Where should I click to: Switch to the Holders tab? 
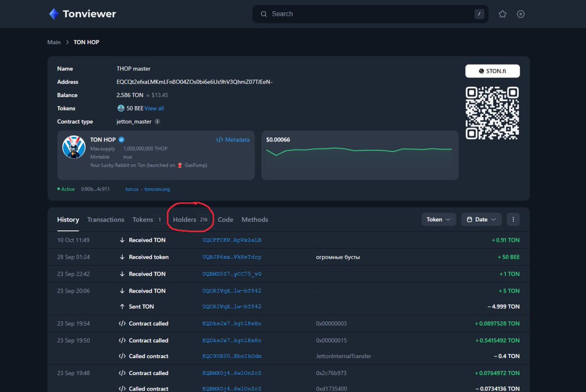point(191,220)
